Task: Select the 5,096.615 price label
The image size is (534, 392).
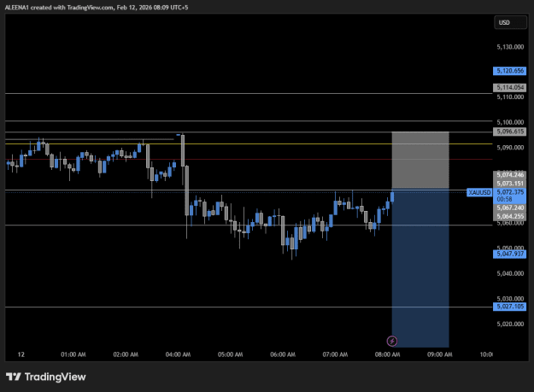Action: 509,132
